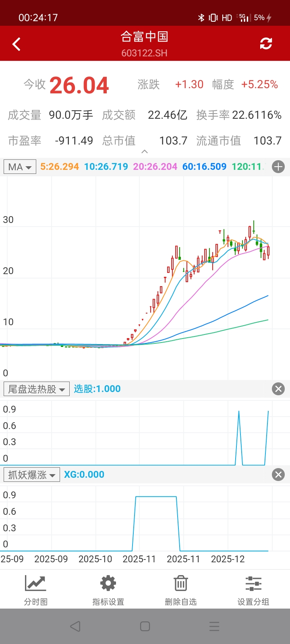Refresh the stock quote data

pyautogui.click(x=266, y=43)
